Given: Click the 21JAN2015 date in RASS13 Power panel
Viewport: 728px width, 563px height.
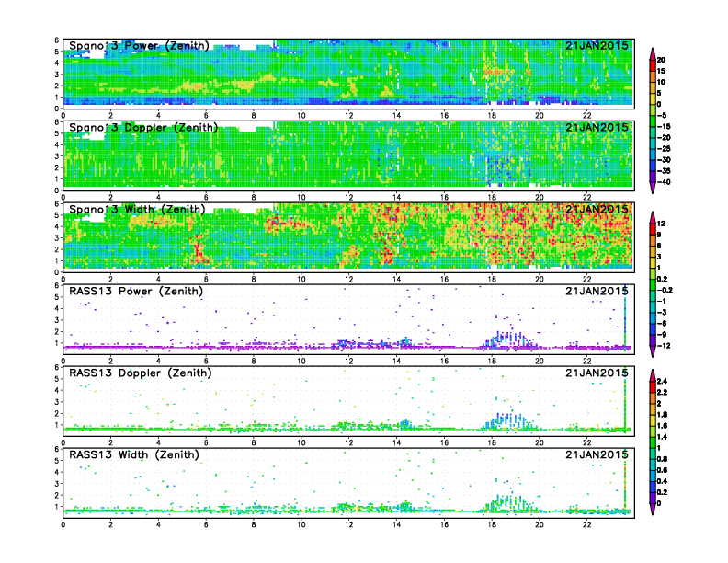Looking at the screenshot, I should tap(597, 292).
